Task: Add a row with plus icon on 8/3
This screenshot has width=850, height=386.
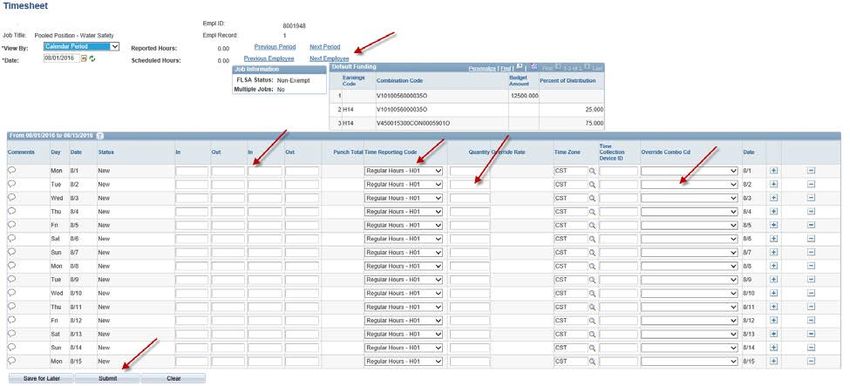Action: 774,198
